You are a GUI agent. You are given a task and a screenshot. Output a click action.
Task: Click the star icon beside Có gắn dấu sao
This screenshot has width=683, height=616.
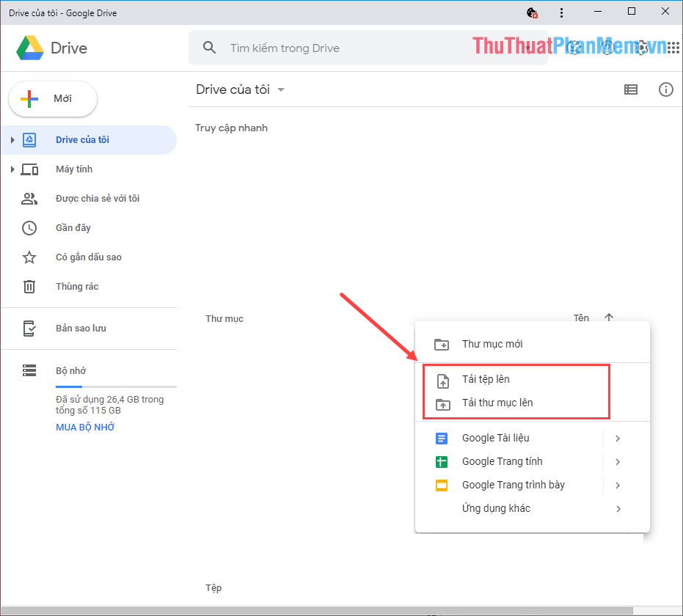click(29, 257)
